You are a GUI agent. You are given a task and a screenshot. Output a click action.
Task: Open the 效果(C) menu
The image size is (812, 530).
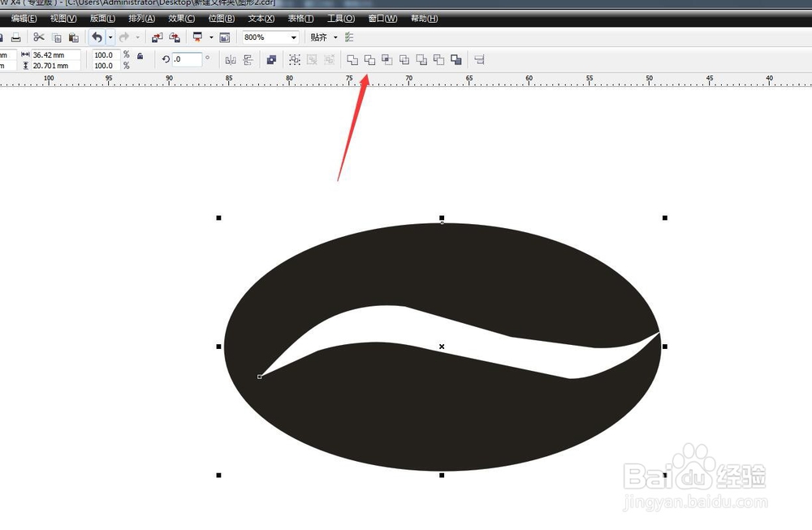point(182,19)
